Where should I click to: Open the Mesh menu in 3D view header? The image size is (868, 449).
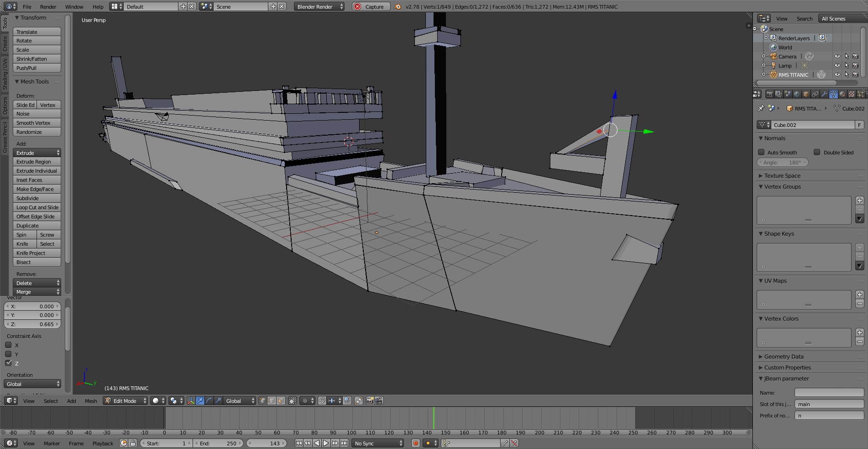click(x=91, y=401)
